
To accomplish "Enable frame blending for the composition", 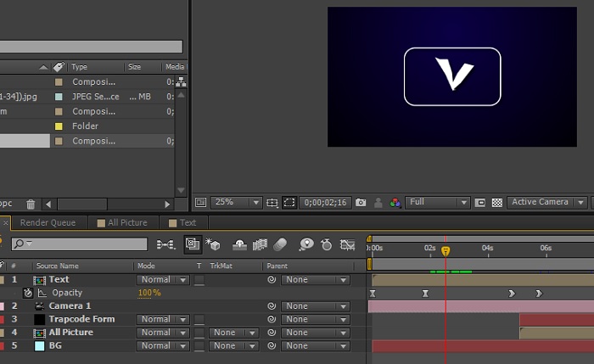I will click(x=260, y=244).
